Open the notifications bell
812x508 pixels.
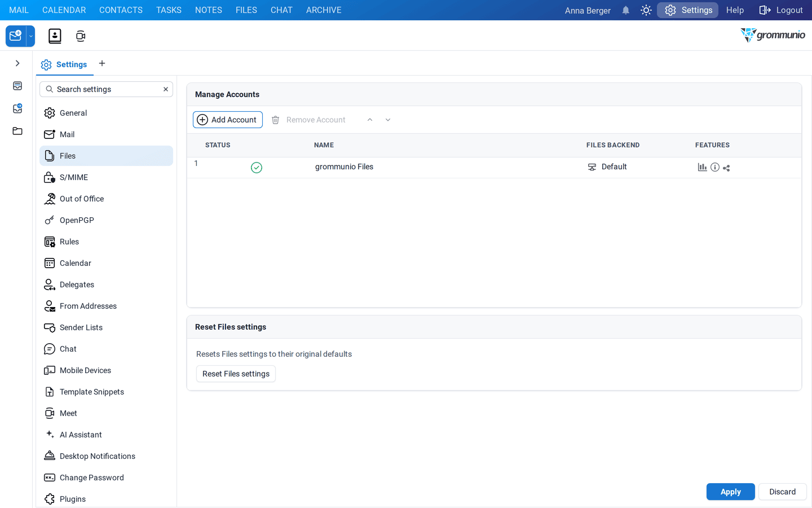click(x=626, y=10)
